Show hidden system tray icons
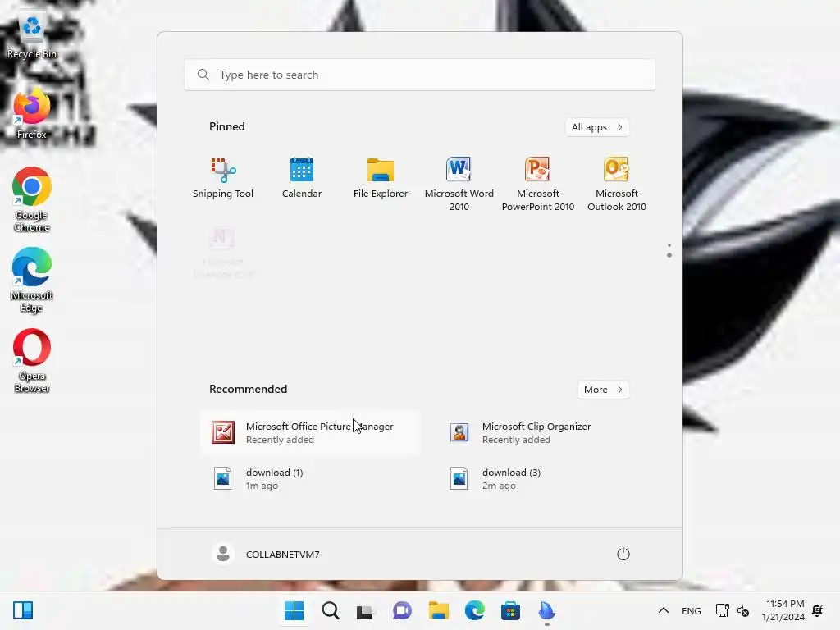Image resolution: width=840 pixels, height=630 pixels. [663, 610]
